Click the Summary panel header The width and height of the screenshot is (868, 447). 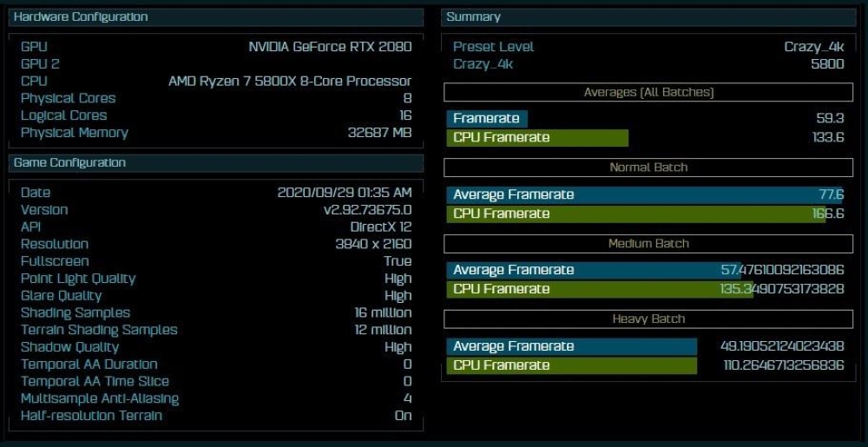point(648,16)
